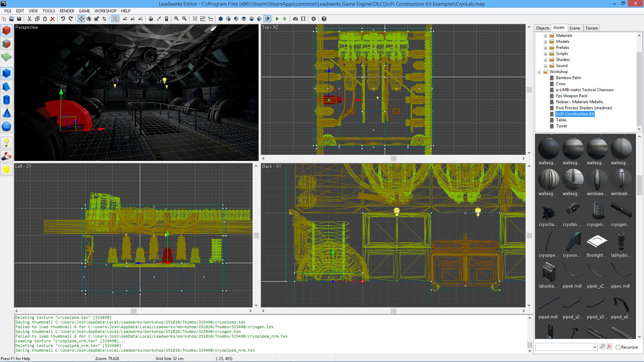Image resolution: width=644 pixels, height=362 pixels.
Task: Select the directional light tool icon
Action: 6,169
